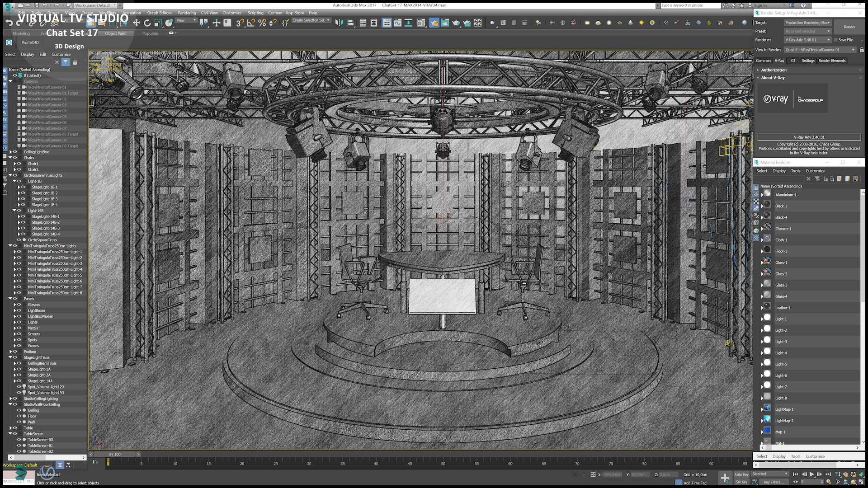Open the Rendering menu
The height and width of the screenshot is (488, 868).
[187, 13]
